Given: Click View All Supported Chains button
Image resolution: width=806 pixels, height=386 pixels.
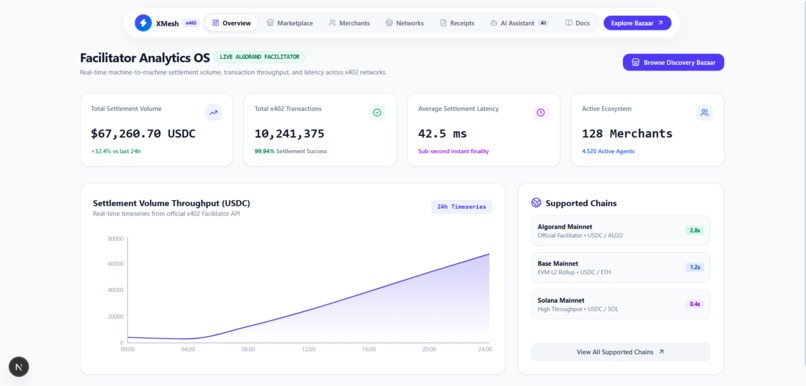Looking at the screenshot, I should tap(620, 352).
